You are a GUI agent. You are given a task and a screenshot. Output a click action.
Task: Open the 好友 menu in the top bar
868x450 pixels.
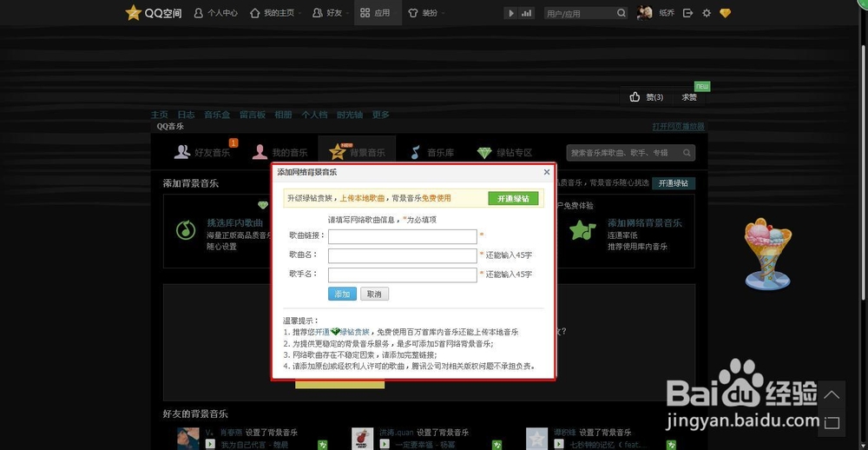pyautogui.click(x=327, y=13)
